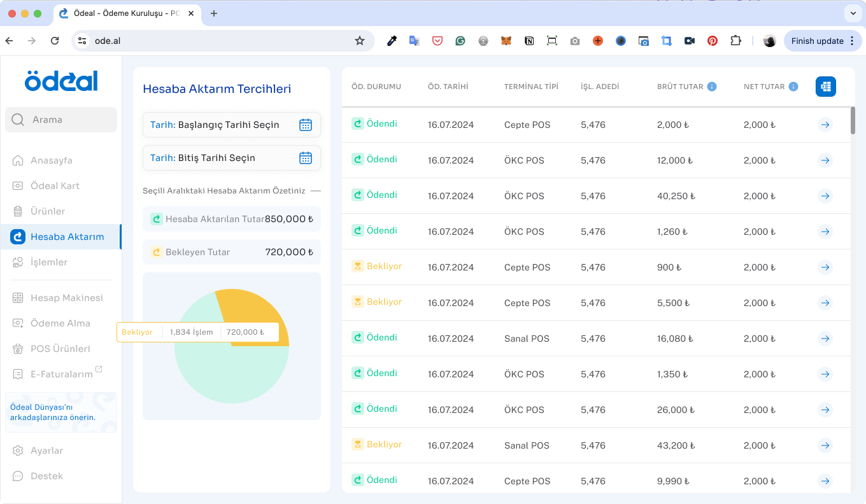This screenshot has height=504, width=866.
Task: Open calendar icon for Bitiş Tarihi
Action: point(306,158)
